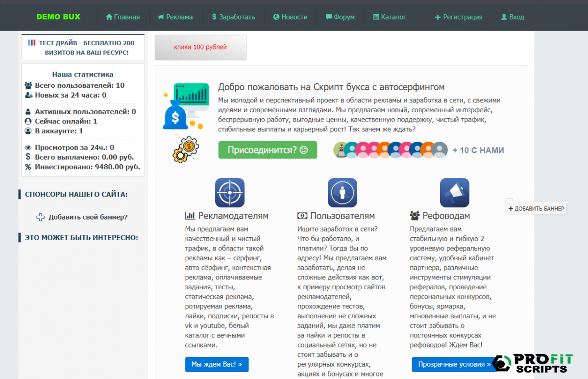Visit the Форум section

340,17
